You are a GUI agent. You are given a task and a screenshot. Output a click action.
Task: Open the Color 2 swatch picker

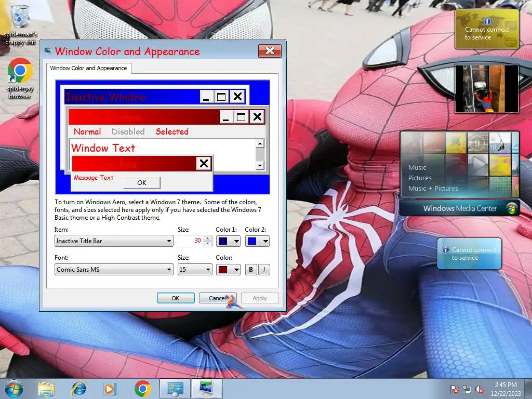pyautogui.click(x=257, y=241)
